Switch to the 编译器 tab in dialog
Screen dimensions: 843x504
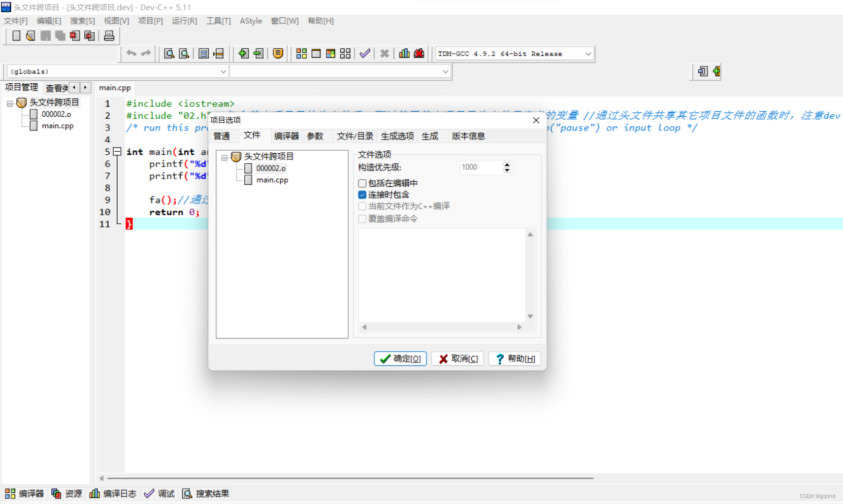coord(286,136)
